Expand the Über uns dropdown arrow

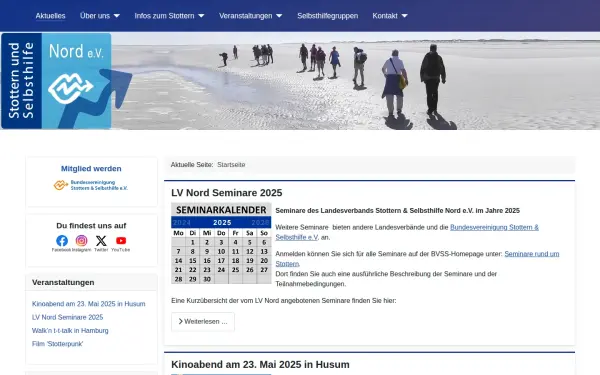pyautogui.click(x=117, y=16)
